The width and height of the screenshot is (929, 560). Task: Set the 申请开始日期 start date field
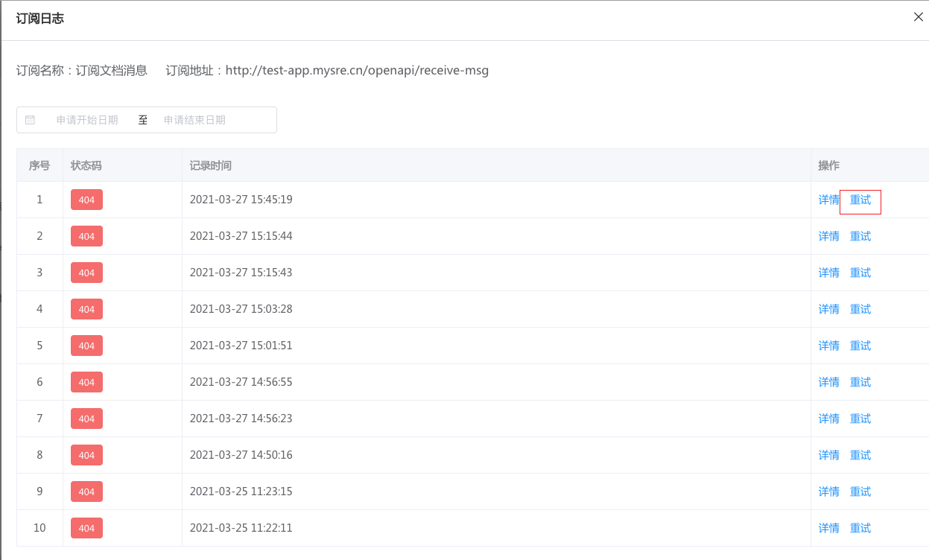pyautogui.click(x=87, y=120)
